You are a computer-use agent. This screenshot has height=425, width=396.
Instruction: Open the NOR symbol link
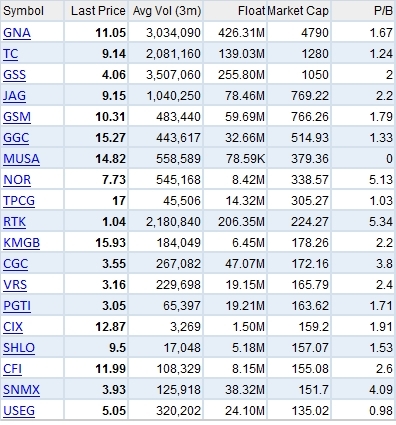coord(17,180)
